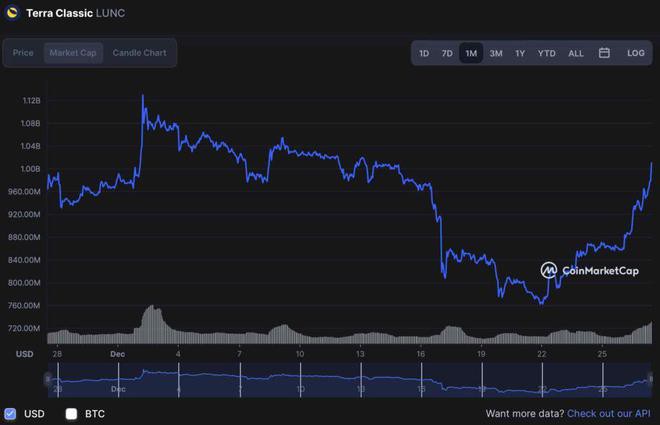Screen dimensions: 660x425
Task: Click the 1.00B y-axis label
Action: [x=30, y=169]
